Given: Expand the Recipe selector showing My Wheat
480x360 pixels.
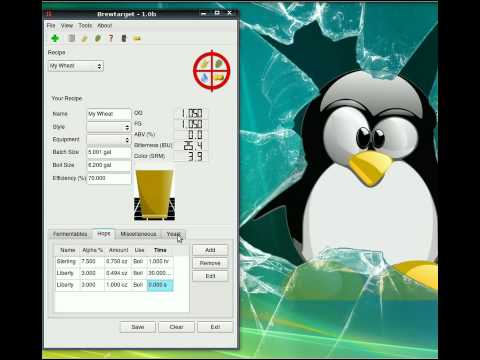Looking at the screenshot, I should pos(76,66).
